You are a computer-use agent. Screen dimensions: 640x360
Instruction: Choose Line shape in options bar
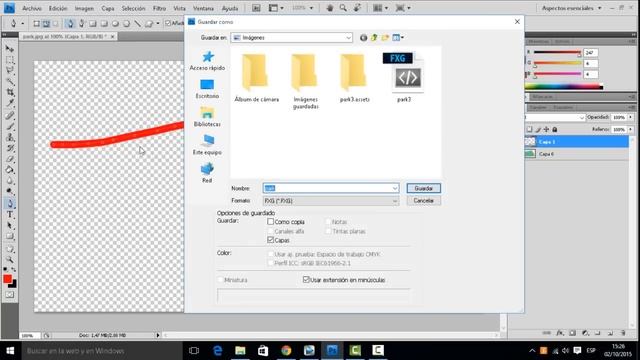138,24
